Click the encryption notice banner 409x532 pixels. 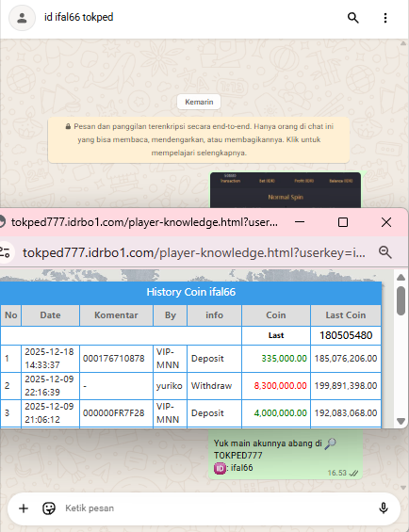(x=199, y=139)
